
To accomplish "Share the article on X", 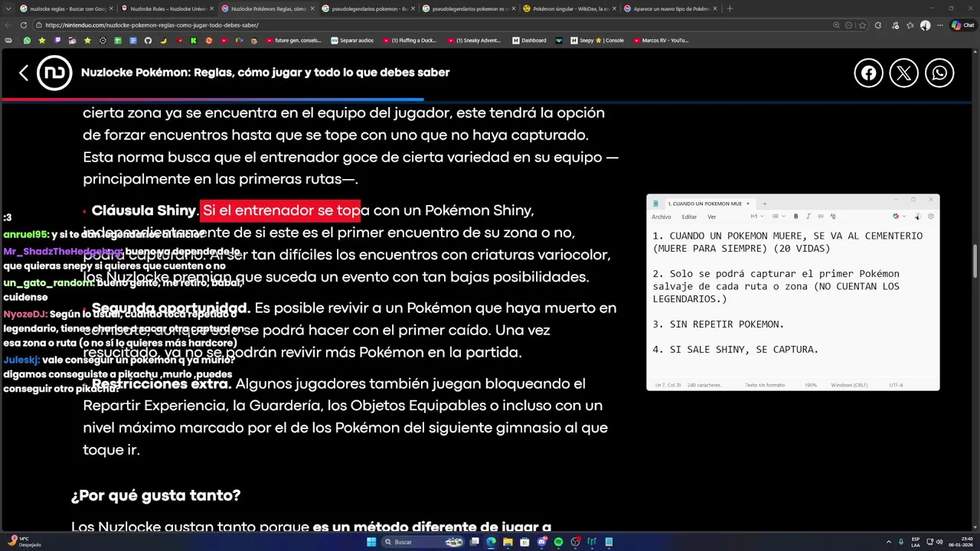I will coord(904,73).
